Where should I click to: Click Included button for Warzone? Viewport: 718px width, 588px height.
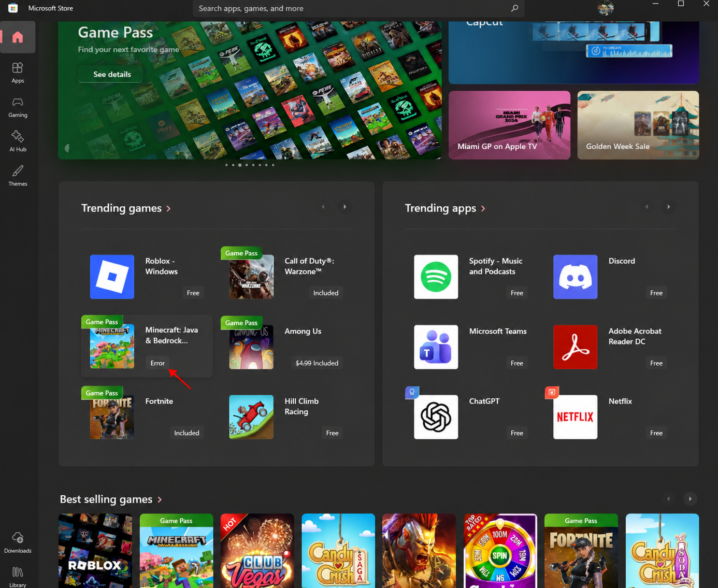pos(326,293)
